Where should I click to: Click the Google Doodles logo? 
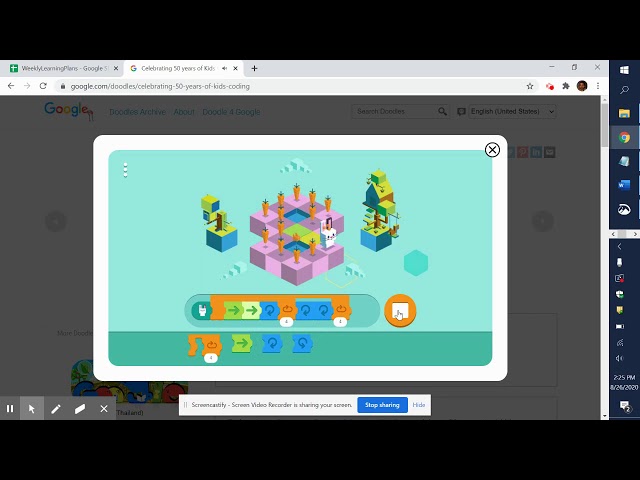point(69,111)
